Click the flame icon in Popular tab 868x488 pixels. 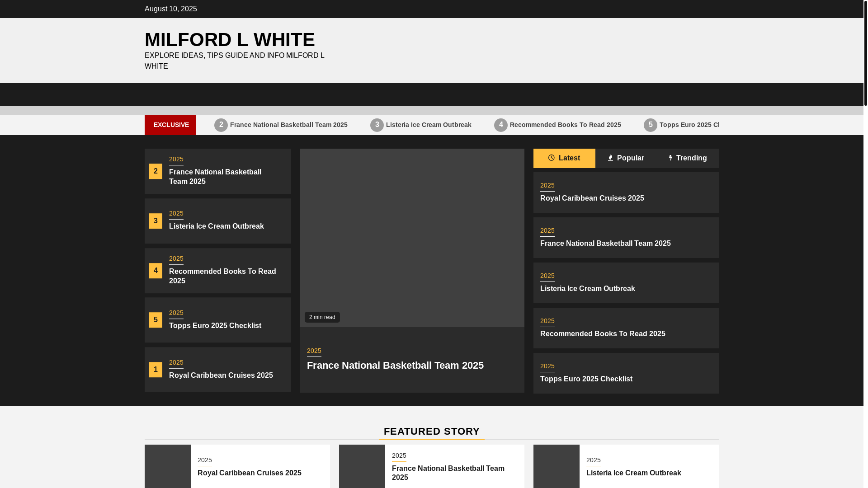click(x=610, y=158)
